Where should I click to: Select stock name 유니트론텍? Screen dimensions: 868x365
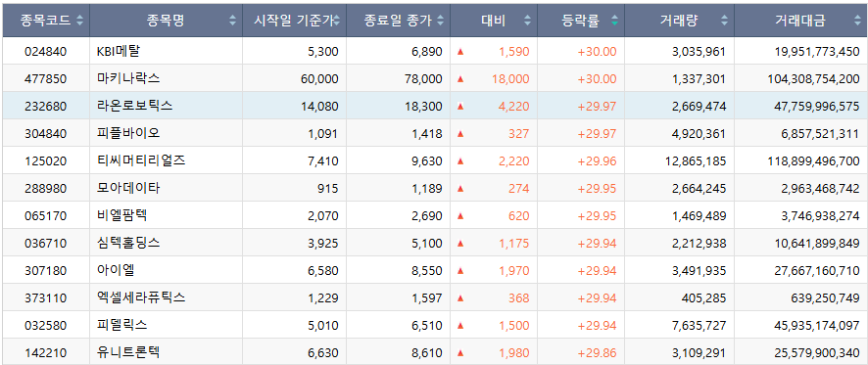point(128,353)
